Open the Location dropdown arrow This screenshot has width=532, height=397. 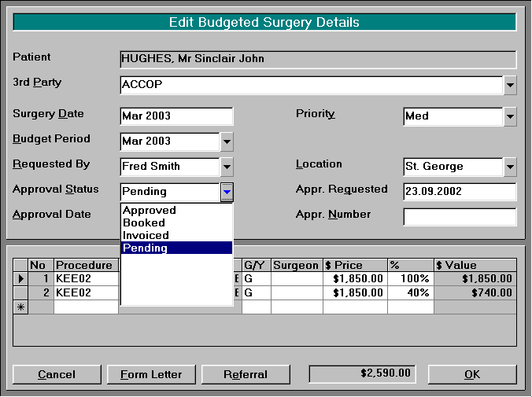pos(510,167)
